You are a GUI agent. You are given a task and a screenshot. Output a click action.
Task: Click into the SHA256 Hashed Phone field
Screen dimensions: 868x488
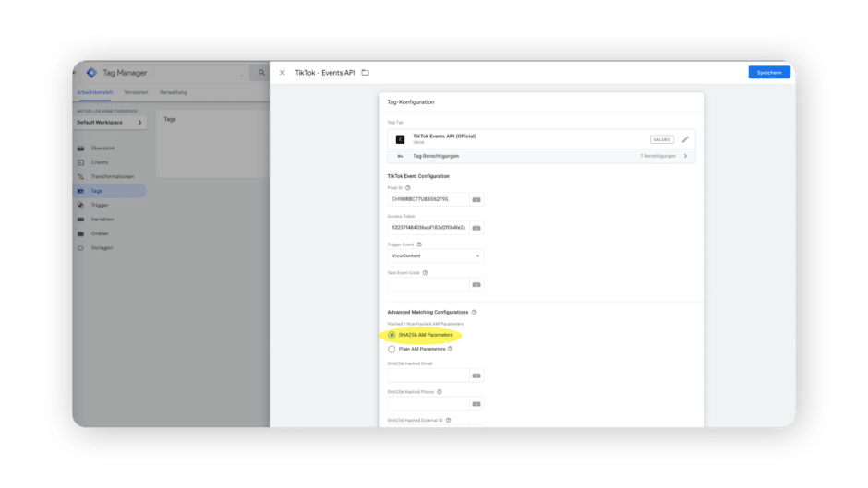428,403
